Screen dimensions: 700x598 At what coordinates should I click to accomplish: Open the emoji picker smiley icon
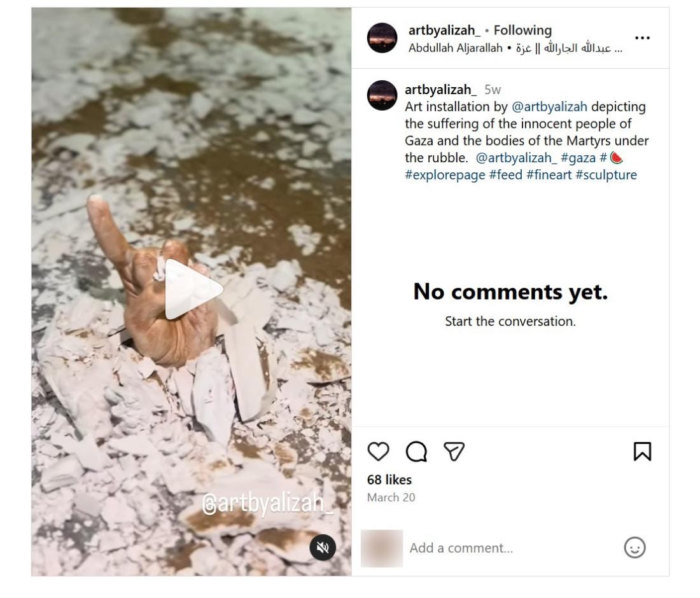tap(634, 547)
